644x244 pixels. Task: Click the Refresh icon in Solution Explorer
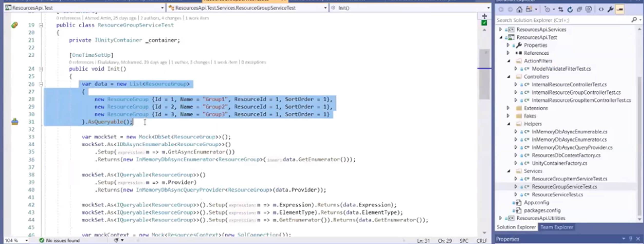click(x=570, y=10)
